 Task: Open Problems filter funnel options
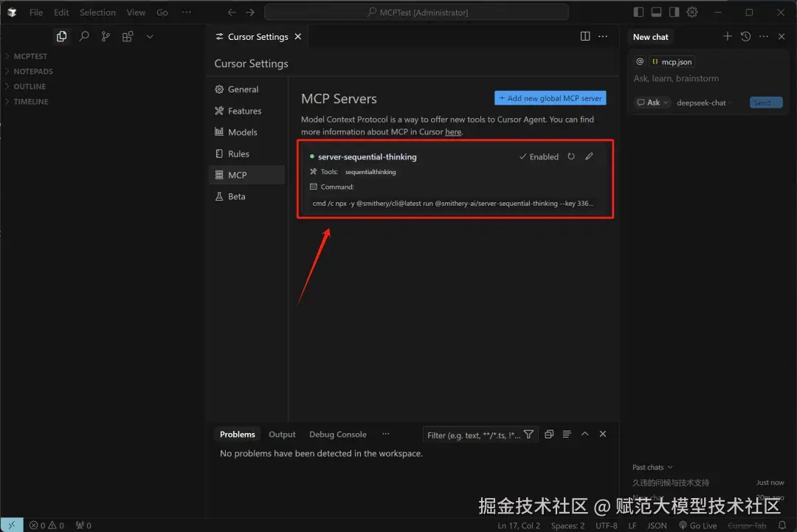pos(528,435)
